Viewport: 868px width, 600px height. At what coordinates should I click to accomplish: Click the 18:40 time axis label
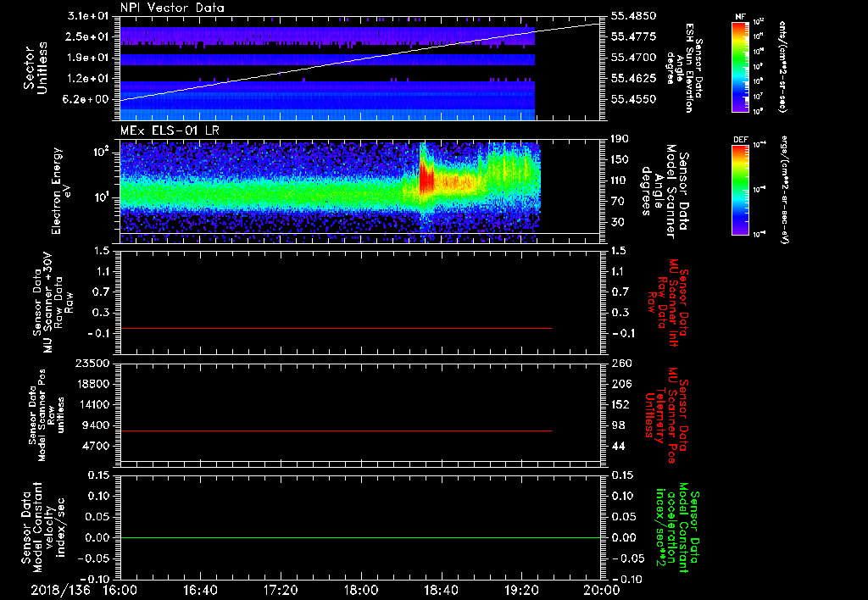(441, 590)
